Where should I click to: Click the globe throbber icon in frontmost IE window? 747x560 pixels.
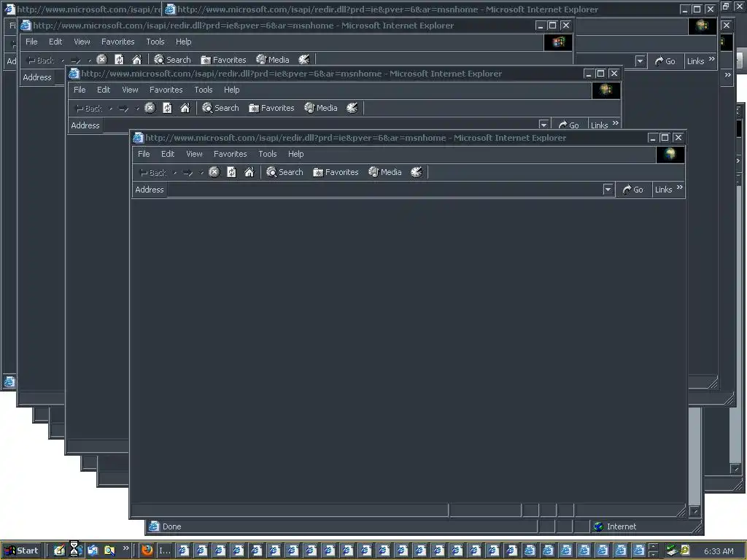(670, 155)
